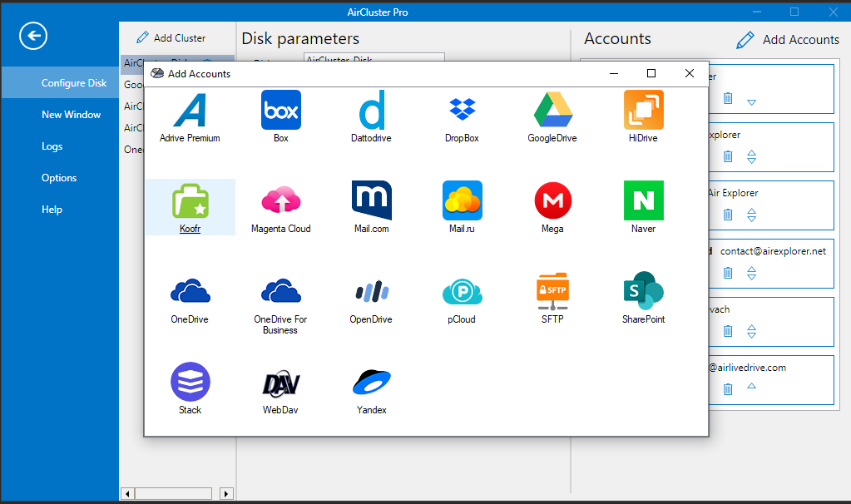Open the Options page
The height and width of the screenshot is (504, 851).
click(x=59, y=177)
